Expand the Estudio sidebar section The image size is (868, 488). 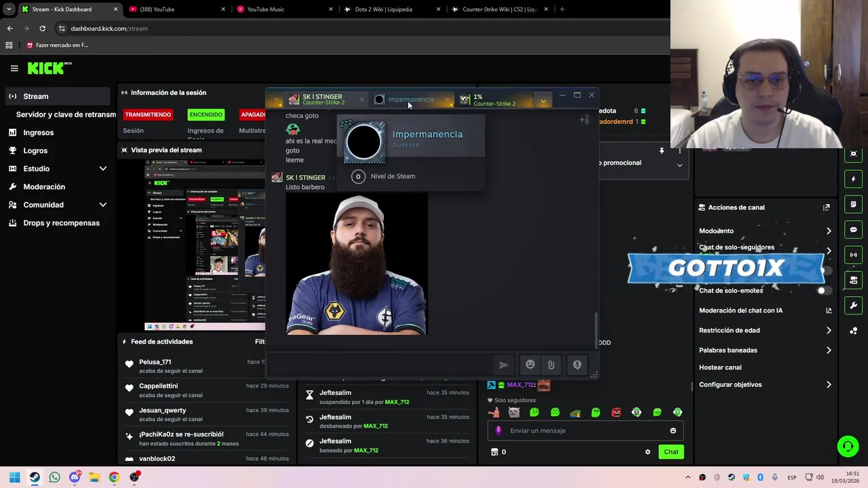pyautogui.click(x=58, y=169)
